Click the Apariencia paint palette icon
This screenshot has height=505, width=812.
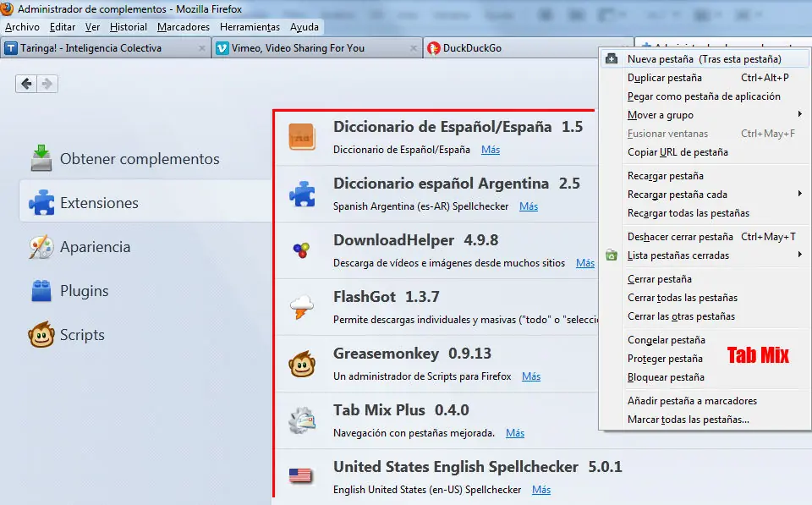pyautogui.click(x=41, y=246)
